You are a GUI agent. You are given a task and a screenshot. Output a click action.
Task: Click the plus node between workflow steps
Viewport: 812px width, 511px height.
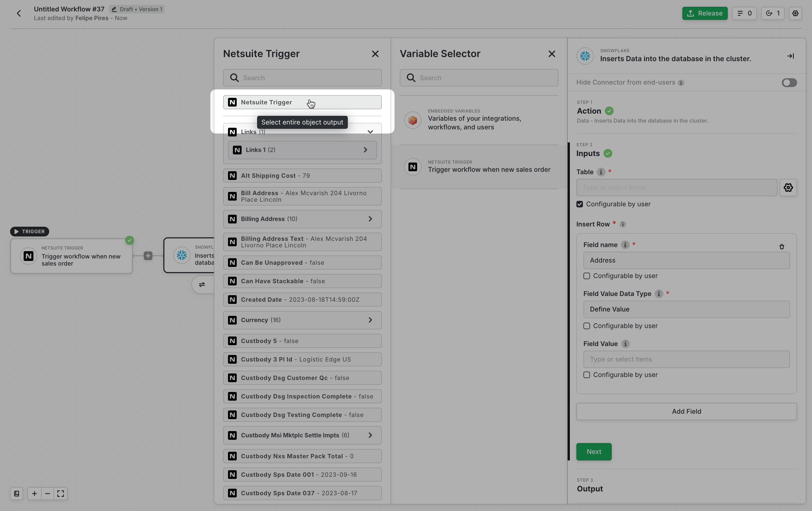tap(148, 256)
